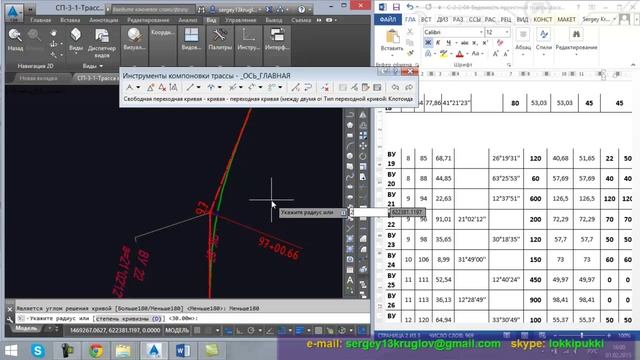Click Clear formatting icon in Word
The image size is (640, 360).
[x=500, y=42]
